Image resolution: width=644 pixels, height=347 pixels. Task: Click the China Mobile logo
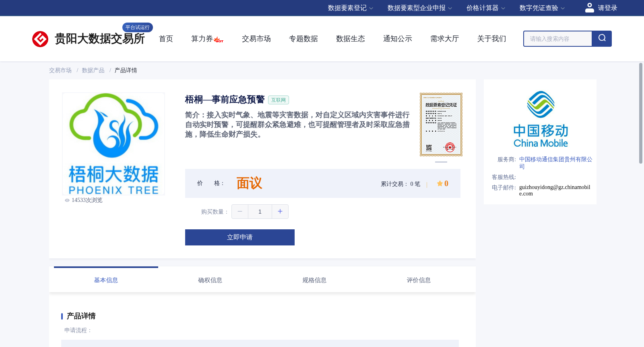(541, 119)
